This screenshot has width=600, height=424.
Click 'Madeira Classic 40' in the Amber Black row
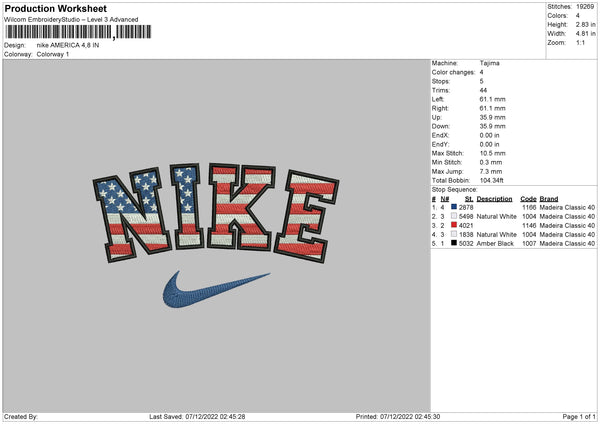(567, 244)
